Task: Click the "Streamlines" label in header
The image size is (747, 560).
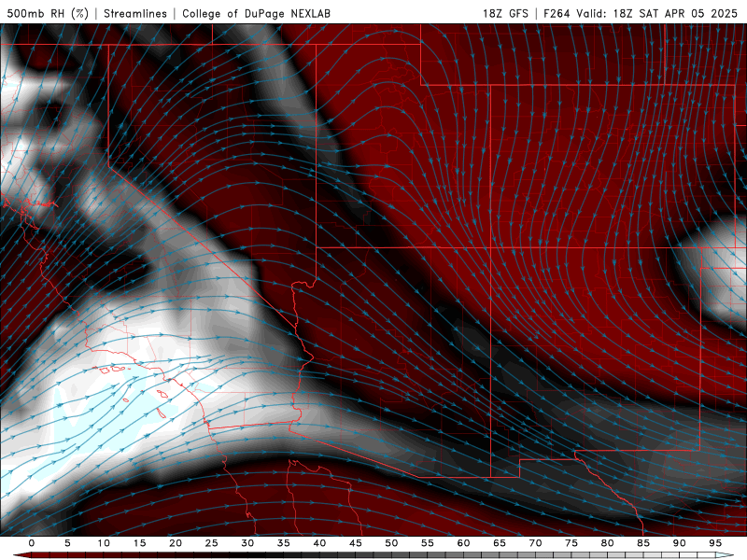Action: pos(135,13)
